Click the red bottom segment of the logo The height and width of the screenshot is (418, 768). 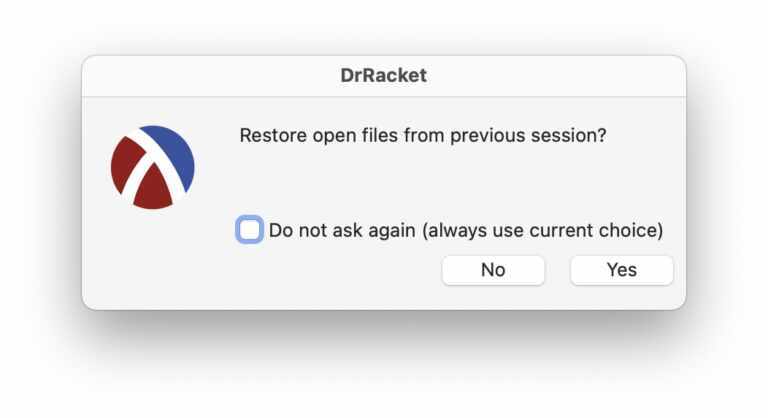coord(153,192)
